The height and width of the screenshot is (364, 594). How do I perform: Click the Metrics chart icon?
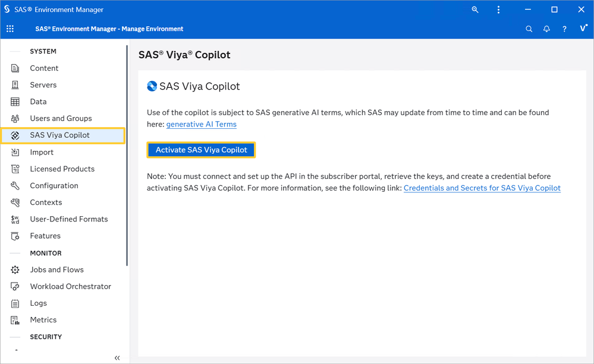click(x=15, y=320)
